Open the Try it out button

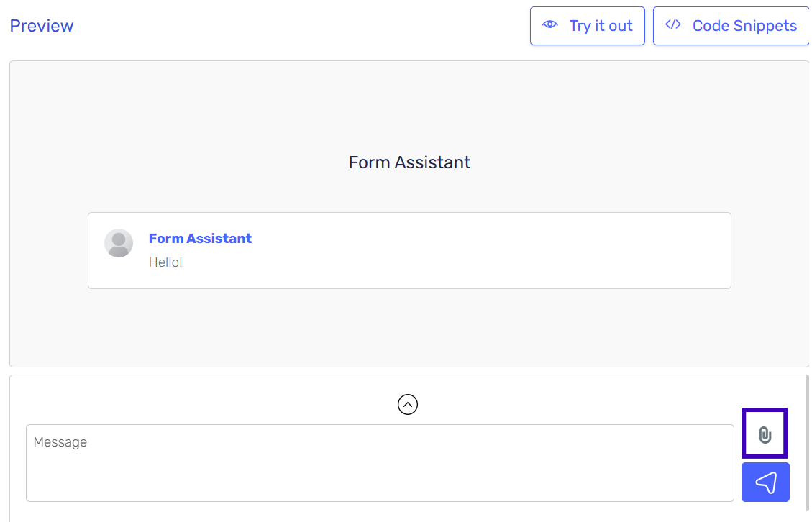tap(588, 26)
